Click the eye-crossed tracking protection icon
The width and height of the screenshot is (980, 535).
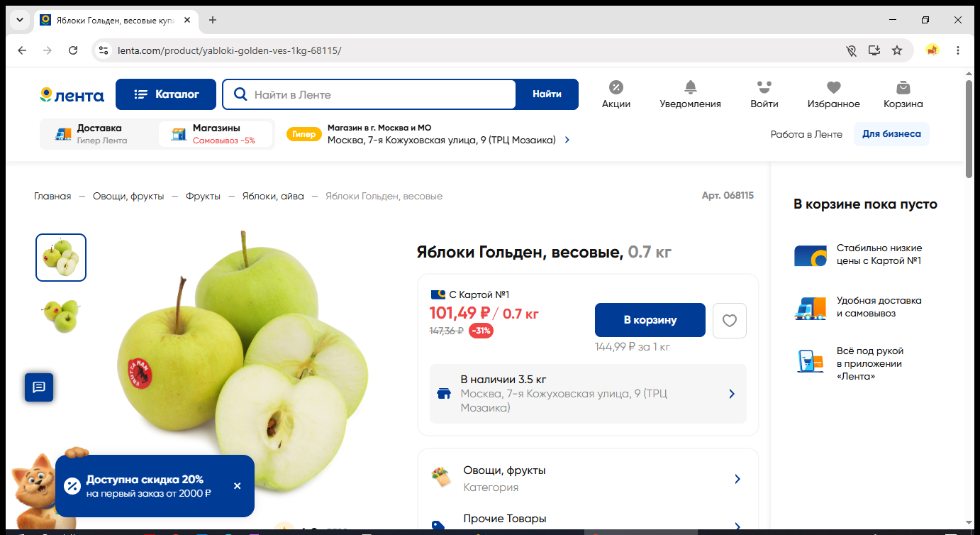[852, 50]
